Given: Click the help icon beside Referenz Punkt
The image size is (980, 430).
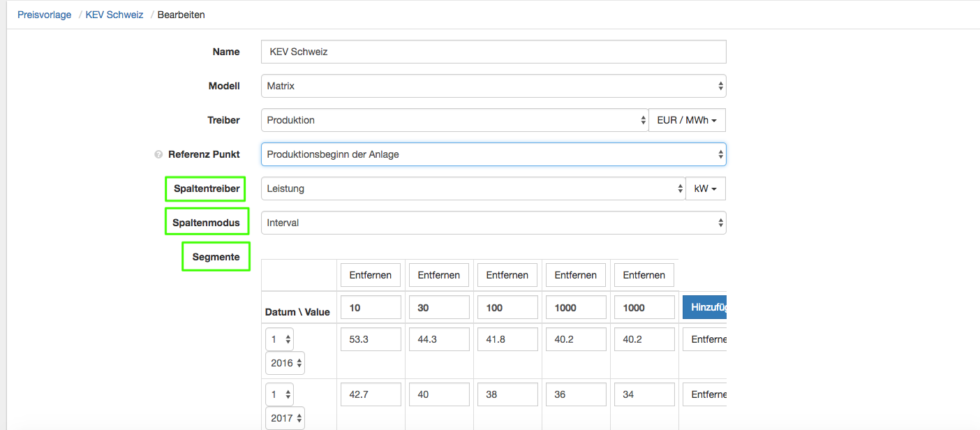Looking at the screenshot, I should coord(158,154).
